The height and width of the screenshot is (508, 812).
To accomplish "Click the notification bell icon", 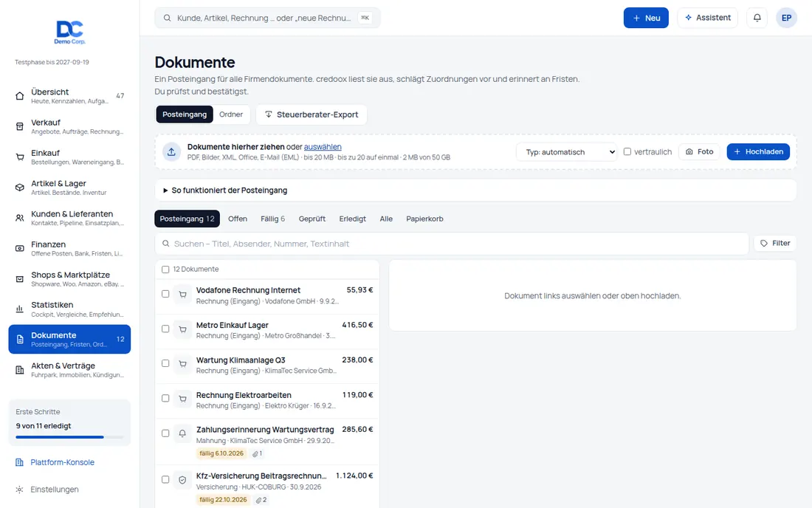I will (x=757, y=18).
